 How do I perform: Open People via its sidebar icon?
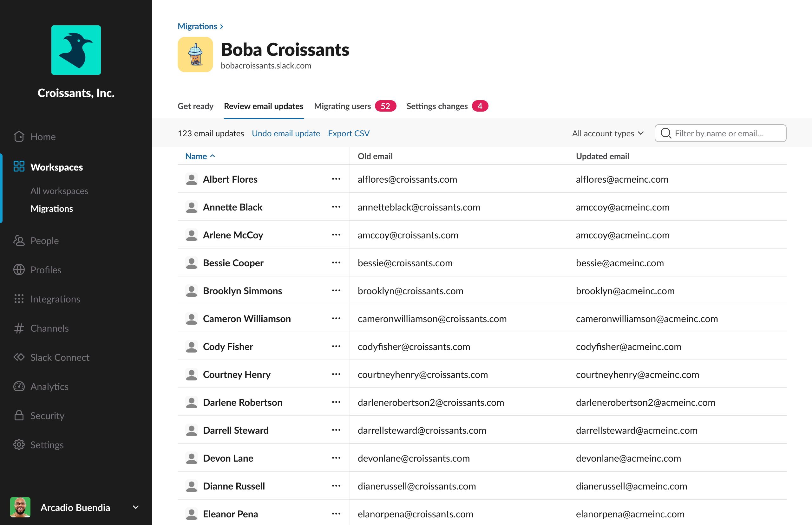tap(19, 241)
